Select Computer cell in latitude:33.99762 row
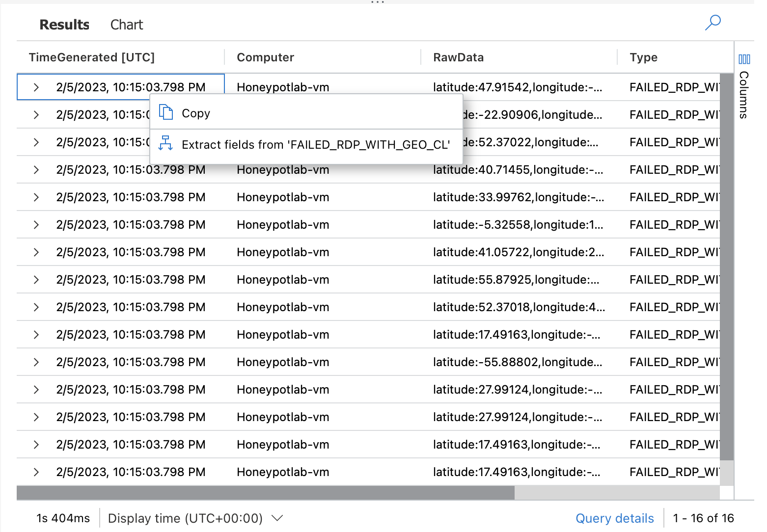The width and height of the screenshot is (767, 532). 322,197
